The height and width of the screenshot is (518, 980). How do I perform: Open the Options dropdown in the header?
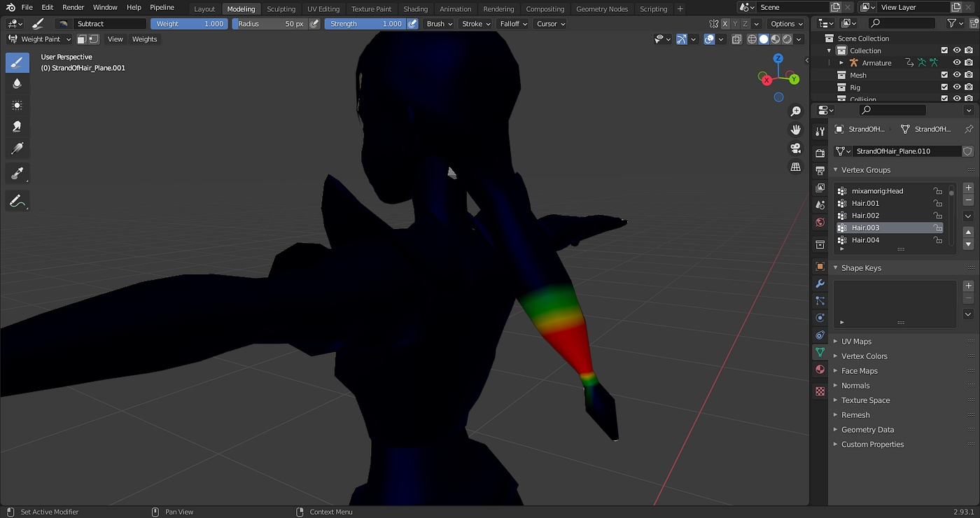(785, 23)
